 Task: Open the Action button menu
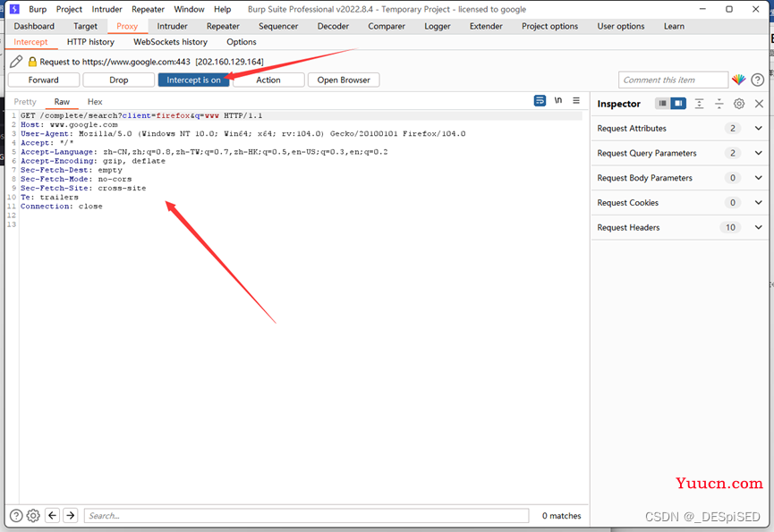click(x=268, y=80)
